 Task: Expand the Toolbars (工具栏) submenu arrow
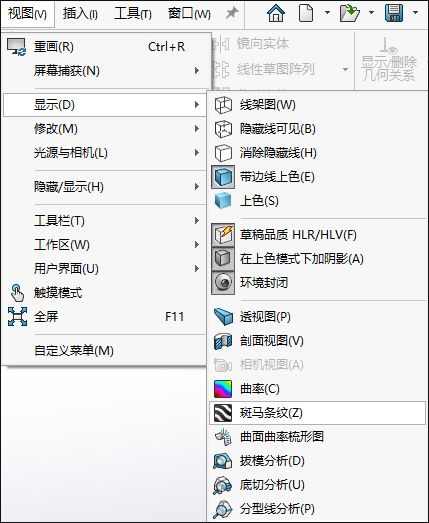point(197,221)
